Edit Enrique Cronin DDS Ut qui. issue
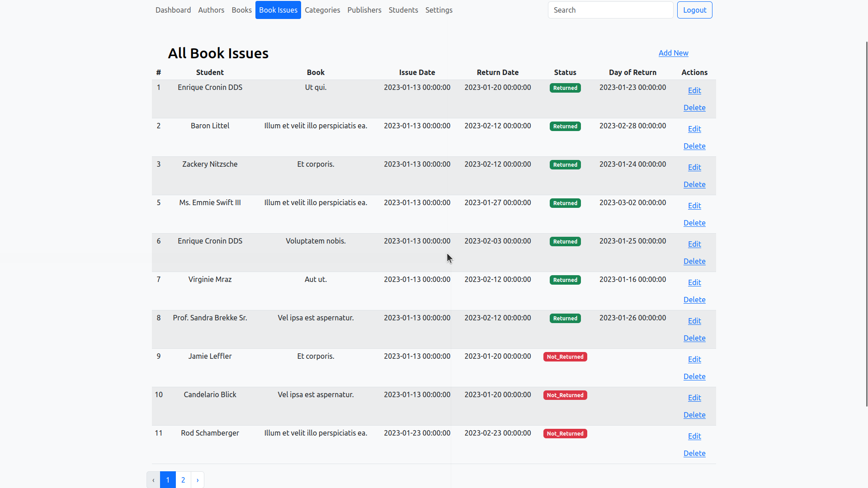The image size is (868, 488). pyautogui.click(x=694, y=90)
